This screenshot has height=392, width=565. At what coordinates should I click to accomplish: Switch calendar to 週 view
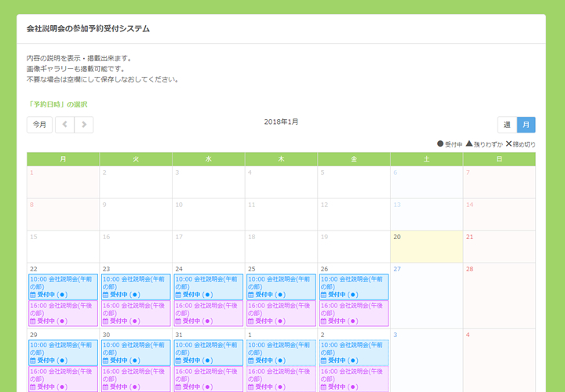pos(507,125)
